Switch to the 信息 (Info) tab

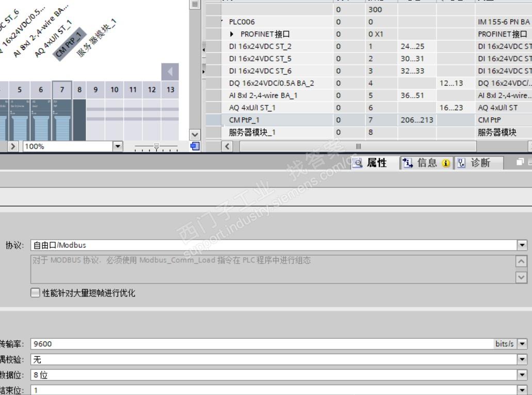pyautogui.click(x=426, y=163)
